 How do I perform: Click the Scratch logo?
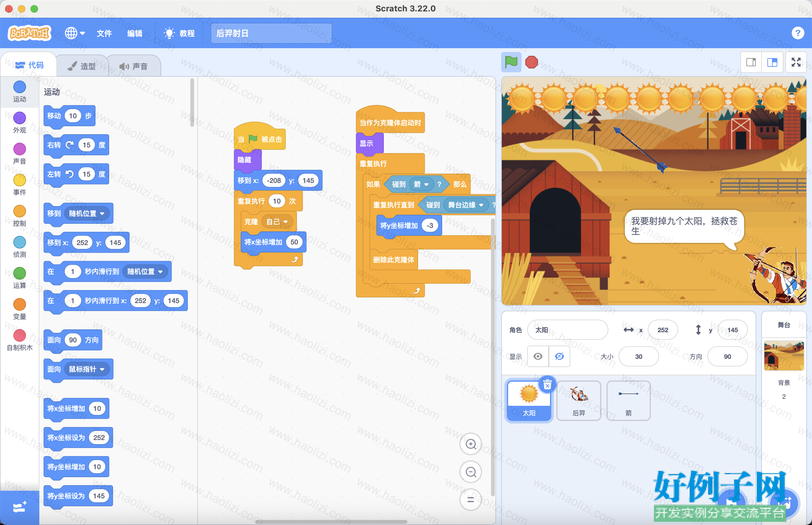[29, 33]
